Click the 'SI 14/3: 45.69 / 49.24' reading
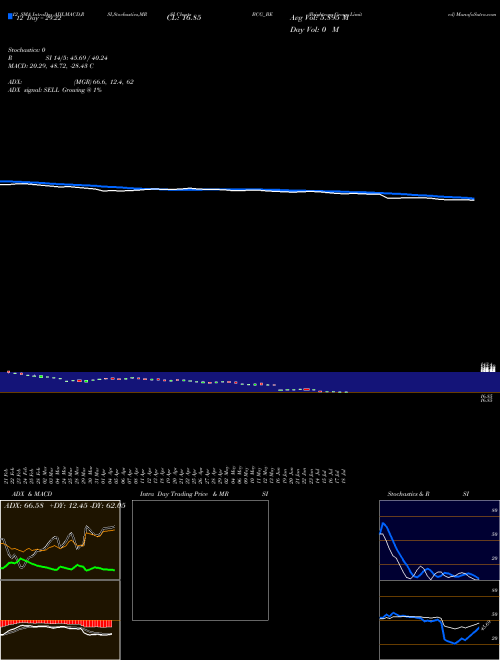500x660 pixels. (x=79, y=58)
